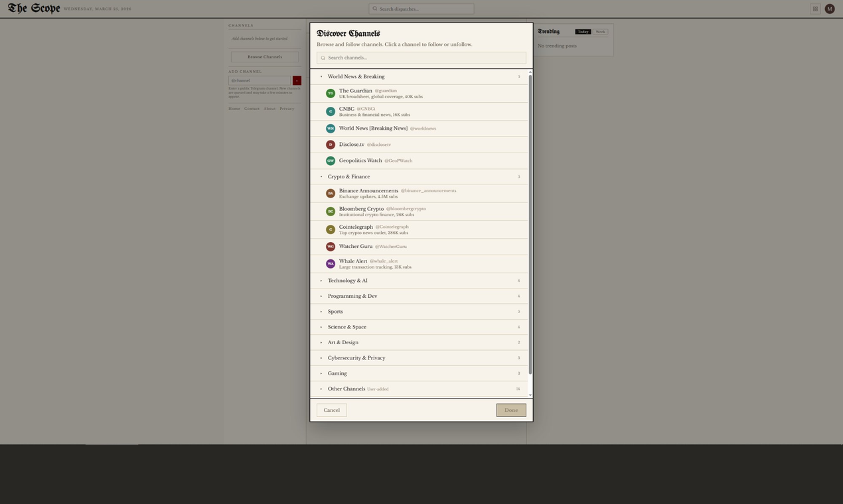Focus the Search channels input field

421,58
